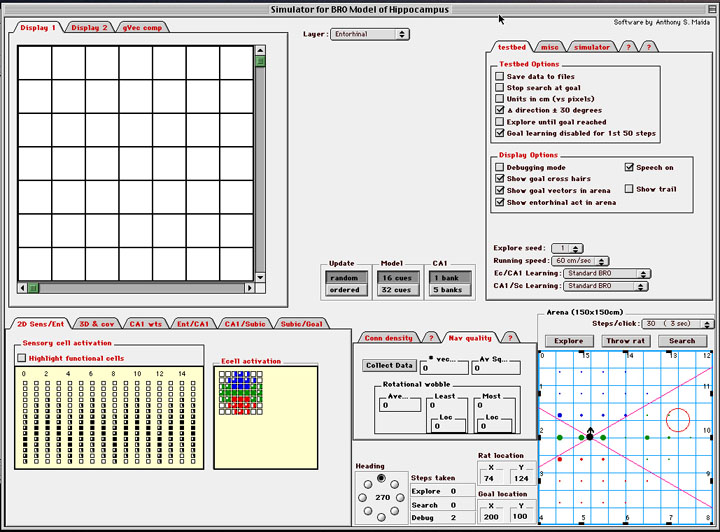The height and width of the screenshot is (532, 720).
Task: Click the Collect Data button
Action: point(388,365)
